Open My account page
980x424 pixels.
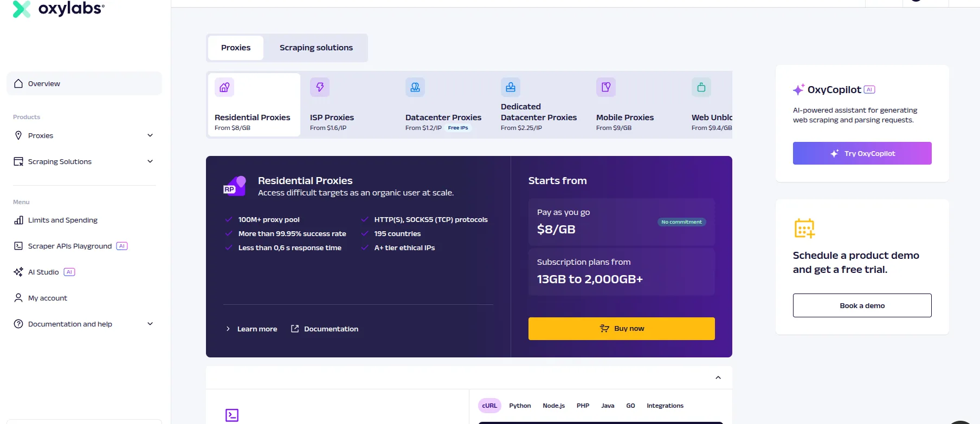tap(48, 298)
